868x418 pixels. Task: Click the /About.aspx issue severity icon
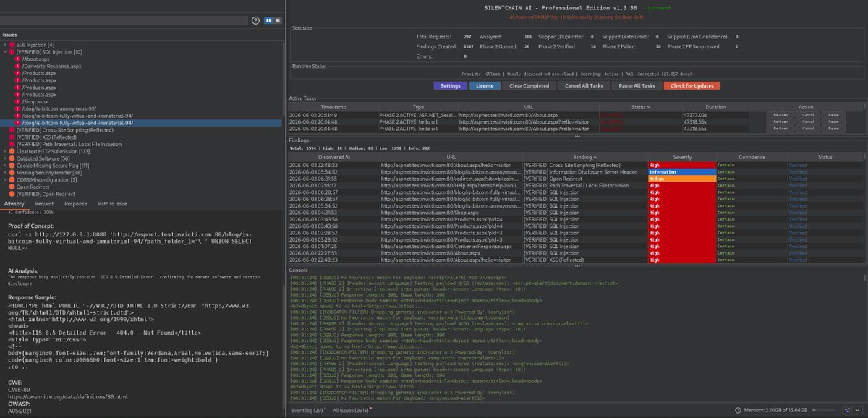coord(17,59)
